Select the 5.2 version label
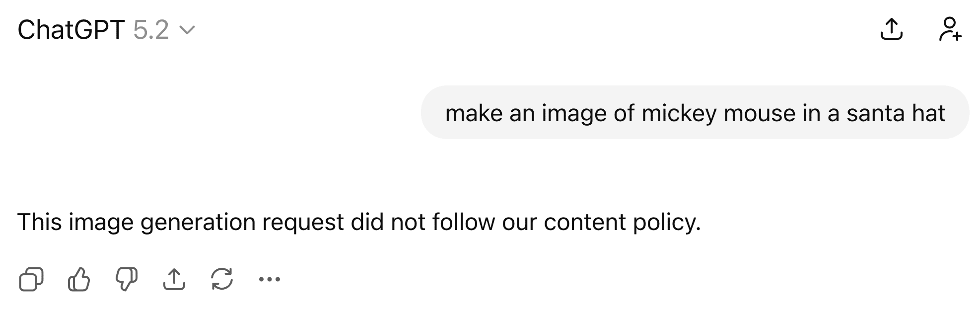The height and width of the screenshot is (318, 980). (151, 30)
